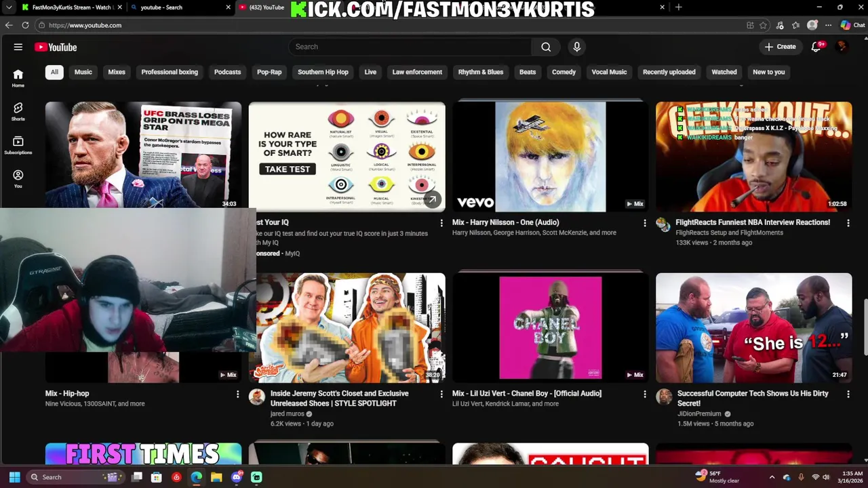Click the search magnifier button
This screenshot has width=868, height=488.
[546, 47]
